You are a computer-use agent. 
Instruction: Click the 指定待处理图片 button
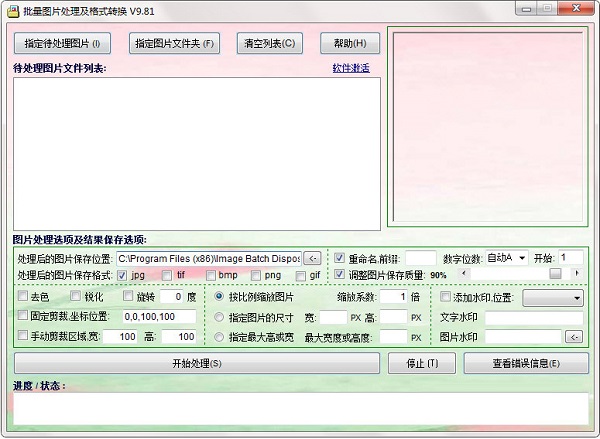(x=62, y=43)
